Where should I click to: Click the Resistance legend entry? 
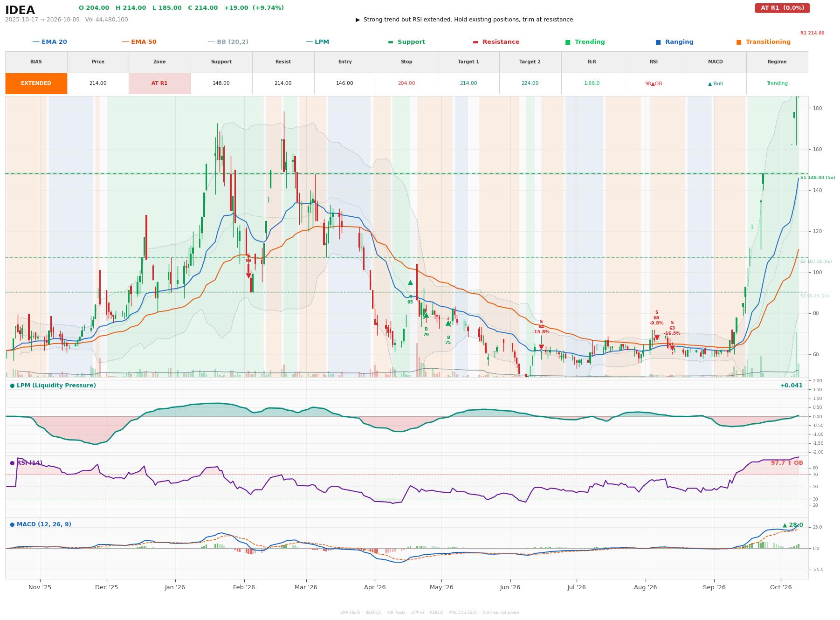(496, 42)
